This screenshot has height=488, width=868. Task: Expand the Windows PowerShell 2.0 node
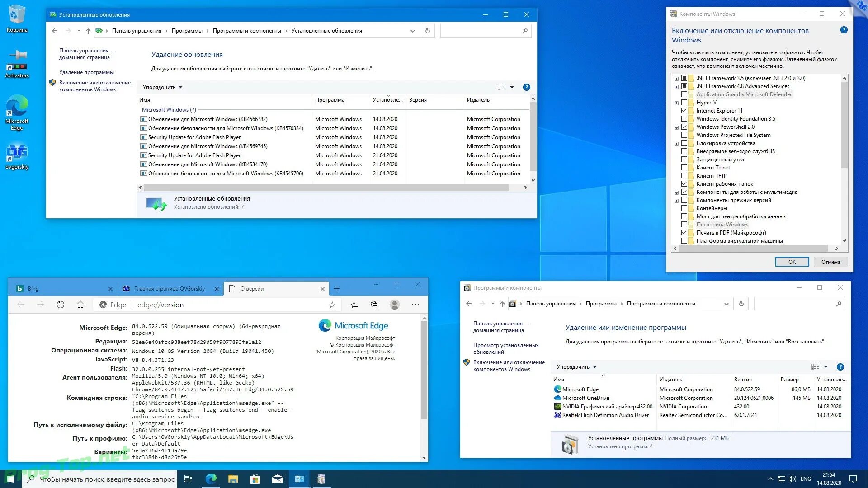coord(676,127)
